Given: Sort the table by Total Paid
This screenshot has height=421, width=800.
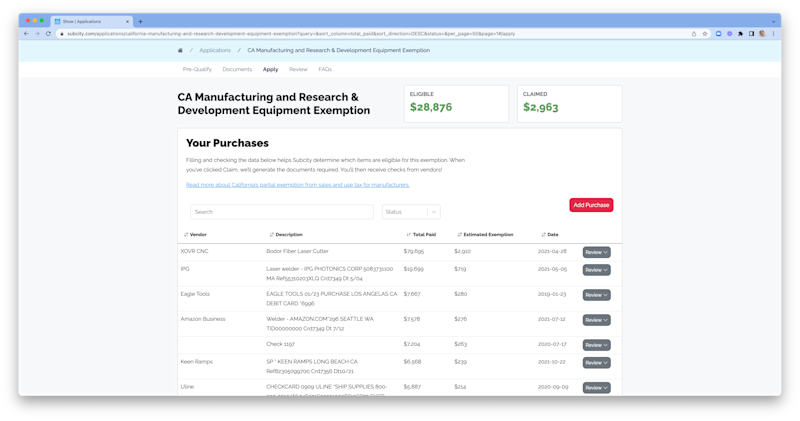Looking at the screenshot, I should [x=421, y=235].
